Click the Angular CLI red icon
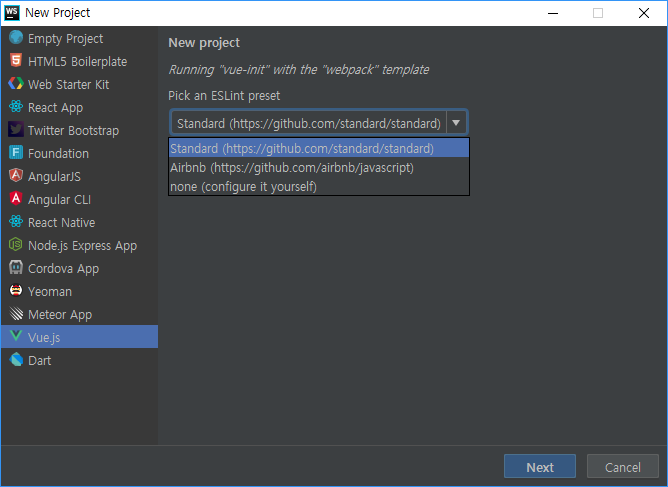 tap(16, 199)
